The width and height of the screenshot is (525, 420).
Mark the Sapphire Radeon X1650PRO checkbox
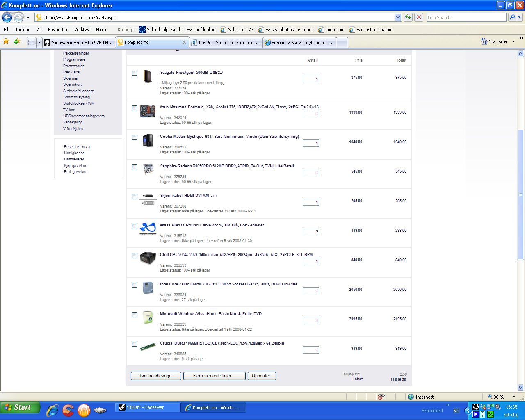pos(135,167)
